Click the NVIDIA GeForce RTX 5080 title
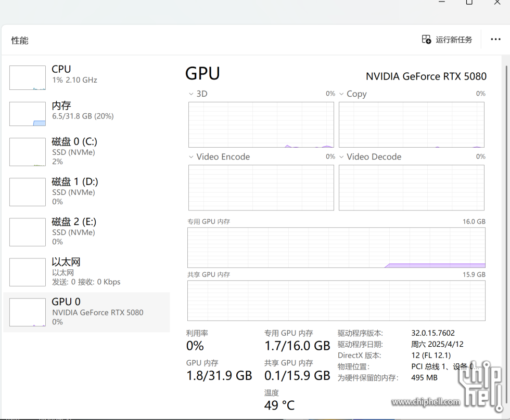 click(426, 76)
